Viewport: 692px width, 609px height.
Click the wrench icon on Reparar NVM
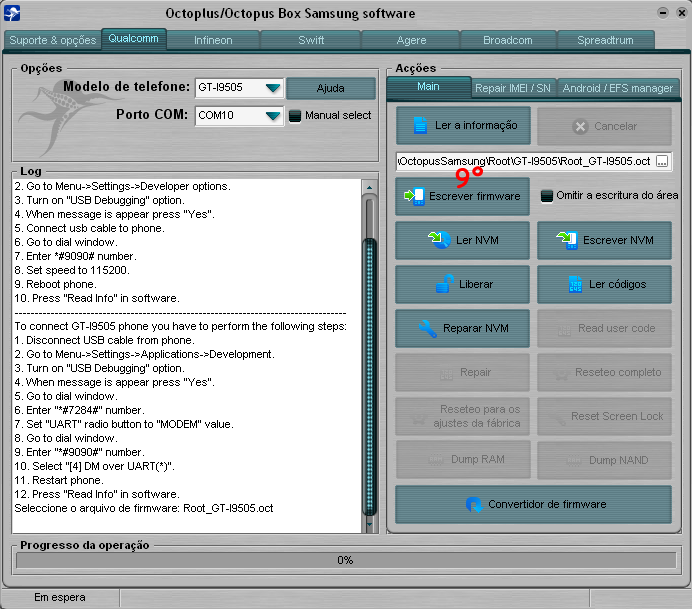point(428,328)
